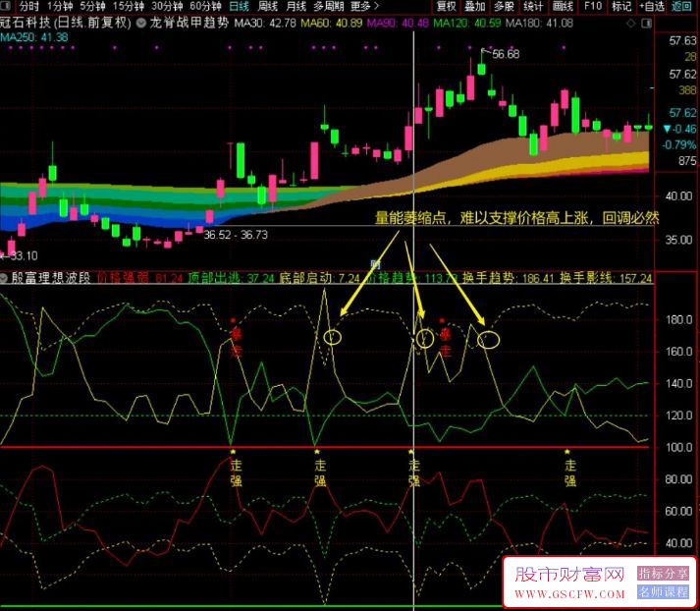Switch to 分时 intraday chart tab
Screen dimensions: 700x611
pyautogui.click(x=29, y=6)
